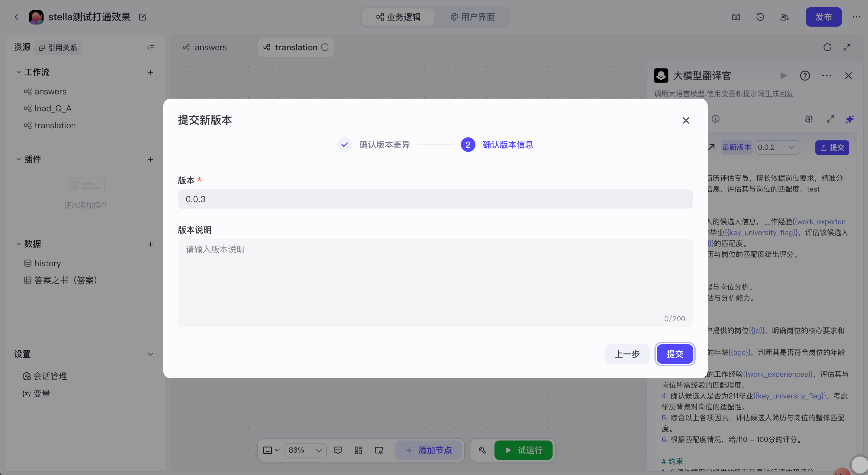868x475 pixels.
Task: Open help for 大模型翻译官 node
Action: point(805,76)
